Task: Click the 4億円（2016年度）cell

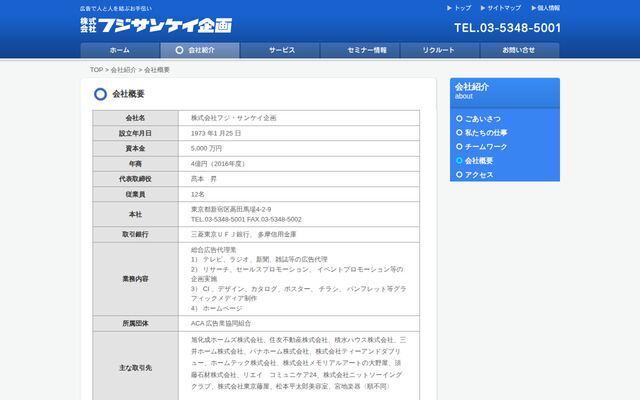Action: coord(299,164)
